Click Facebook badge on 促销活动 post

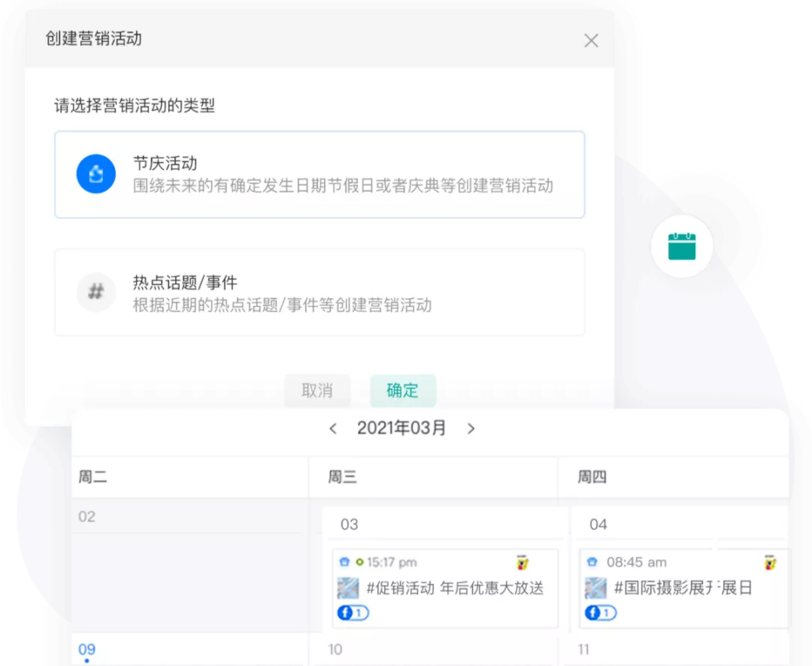click(353, 613)
